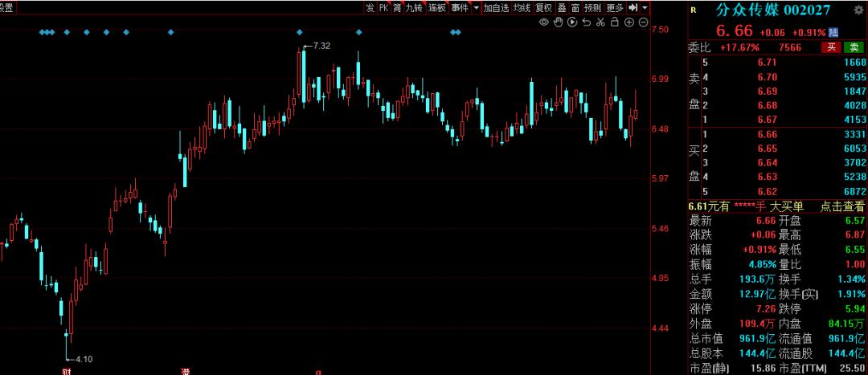
Task: Open 设置 at top left corner
Action: [6, 8]
